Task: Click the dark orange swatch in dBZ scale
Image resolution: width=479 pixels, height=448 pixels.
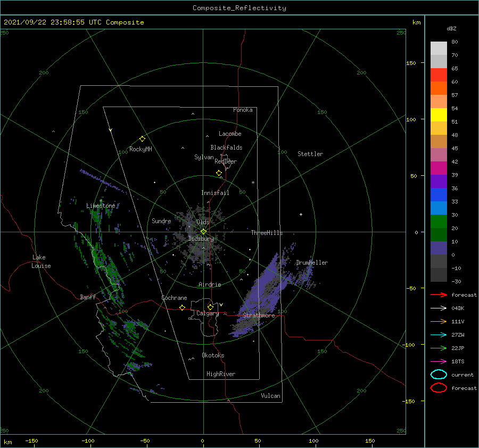Action: click(x=439, y=88)
